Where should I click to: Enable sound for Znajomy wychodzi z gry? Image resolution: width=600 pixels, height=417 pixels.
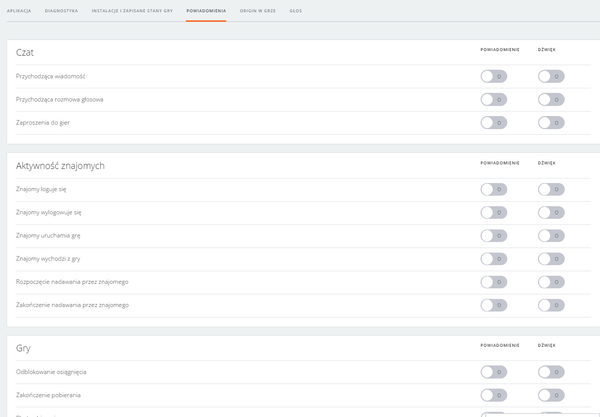click(550, 258)
